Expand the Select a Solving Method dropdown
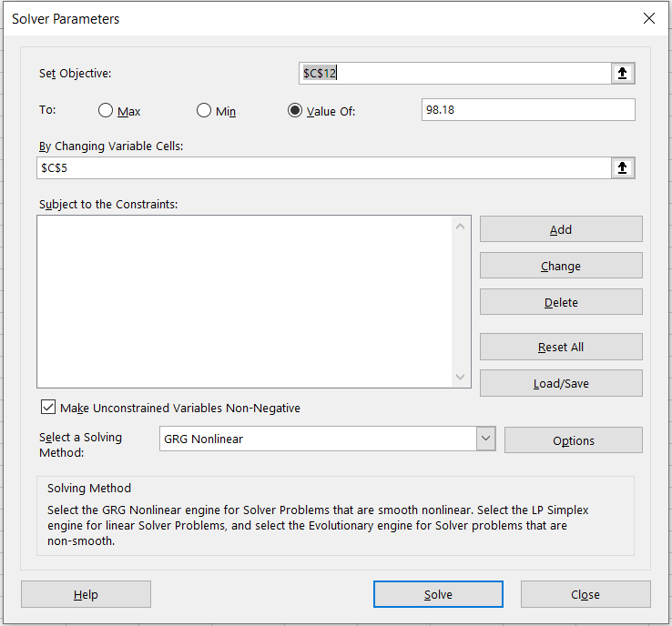Screen dimensions: 672x626 [x=485, y=439]
